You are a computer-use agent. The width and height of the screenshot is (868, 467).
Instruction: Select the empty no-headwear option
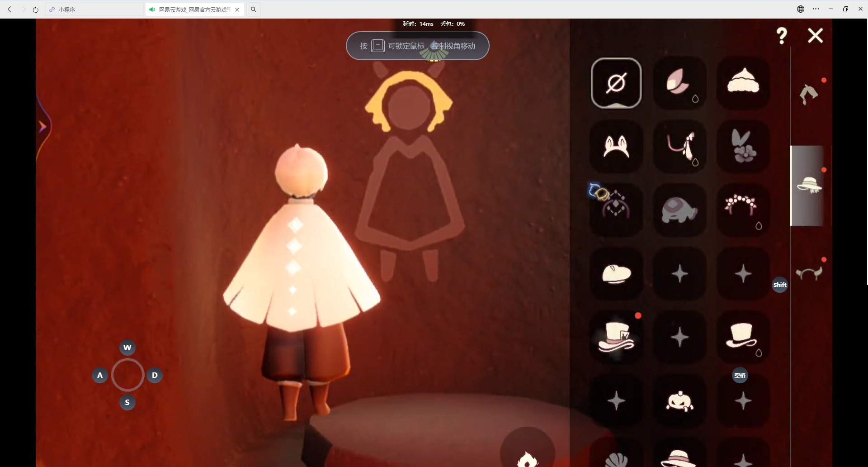616,83
